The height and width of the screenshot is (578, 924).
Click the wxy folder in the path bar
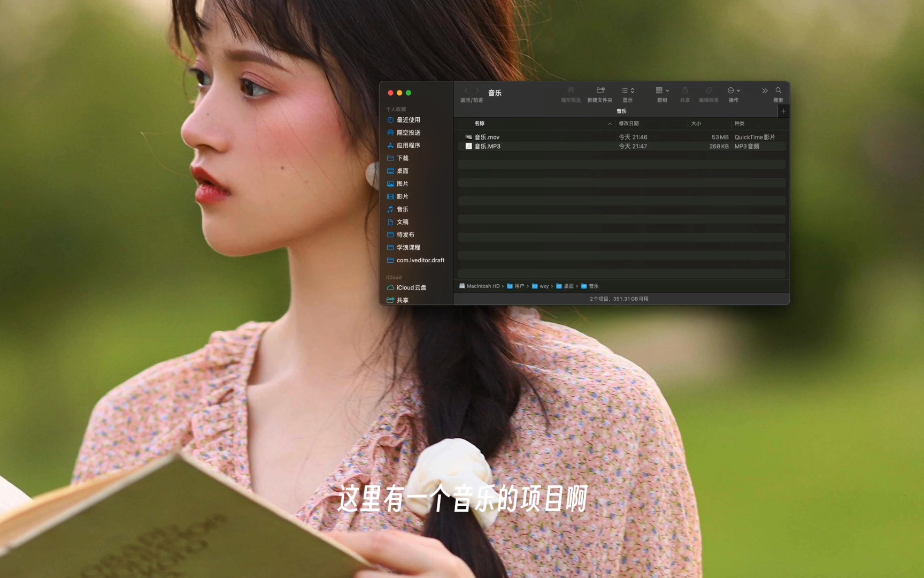click(x=541, y=286)
